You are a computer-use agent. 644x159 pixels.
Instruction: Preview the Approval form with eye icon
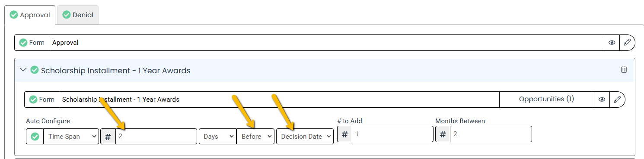612,43
